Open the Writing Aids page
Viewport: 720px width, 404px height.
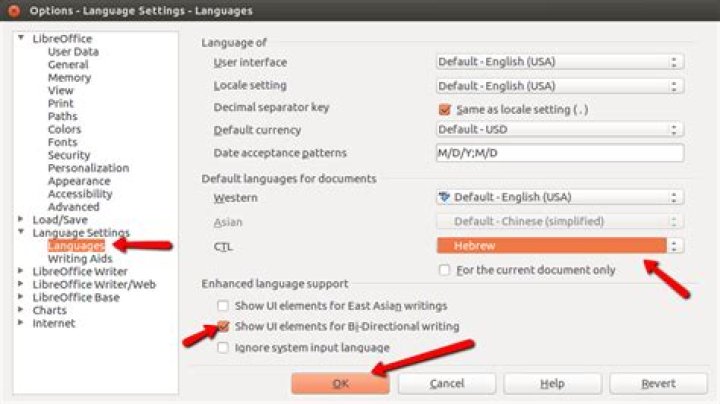click(79, 258)
